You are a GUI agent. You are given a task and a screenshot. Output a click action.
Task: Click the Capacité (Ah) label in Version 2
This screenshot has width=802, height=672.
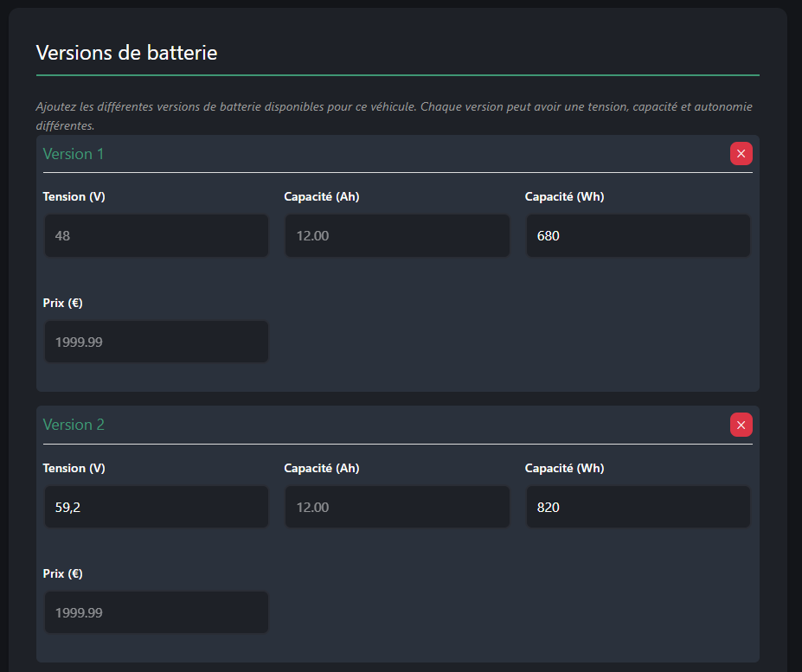click(x=321, y=468)
